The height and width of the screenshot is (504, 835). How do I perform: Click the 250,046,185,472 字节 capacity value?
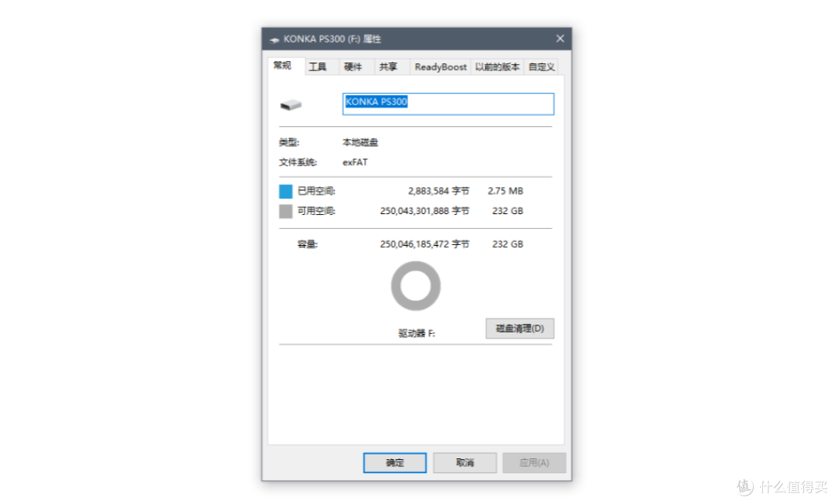[424, 244]
